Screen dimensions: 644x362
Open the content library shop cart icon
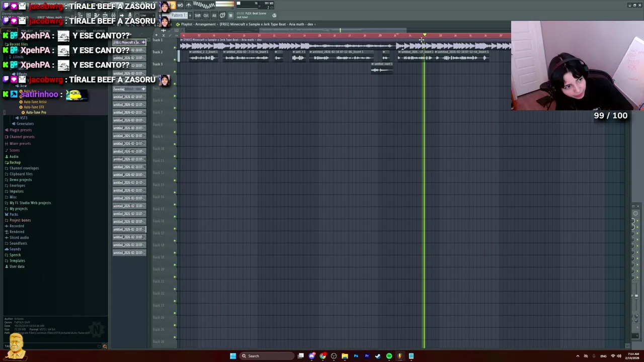230,15
